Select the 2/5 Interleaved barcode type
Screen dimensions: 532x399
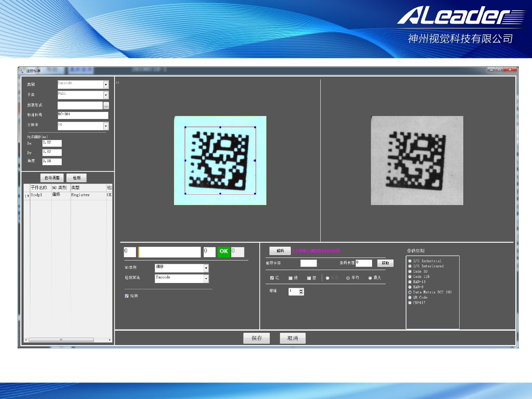(x=410, y=266)
